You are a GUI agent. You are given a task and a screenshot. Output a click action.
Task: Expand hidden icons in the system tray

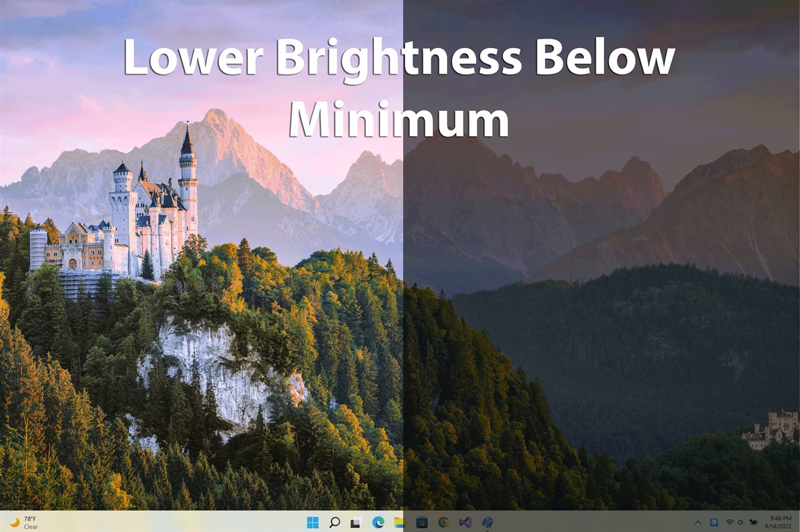(698, 522)
